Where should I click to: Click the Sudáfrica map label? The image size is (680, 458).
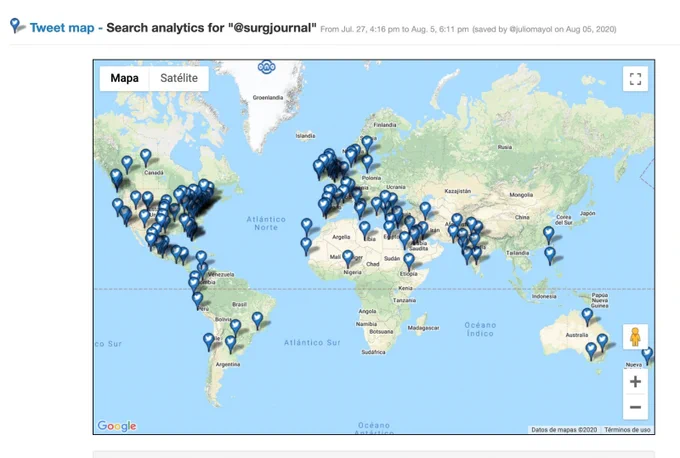[x=373, y=352]
